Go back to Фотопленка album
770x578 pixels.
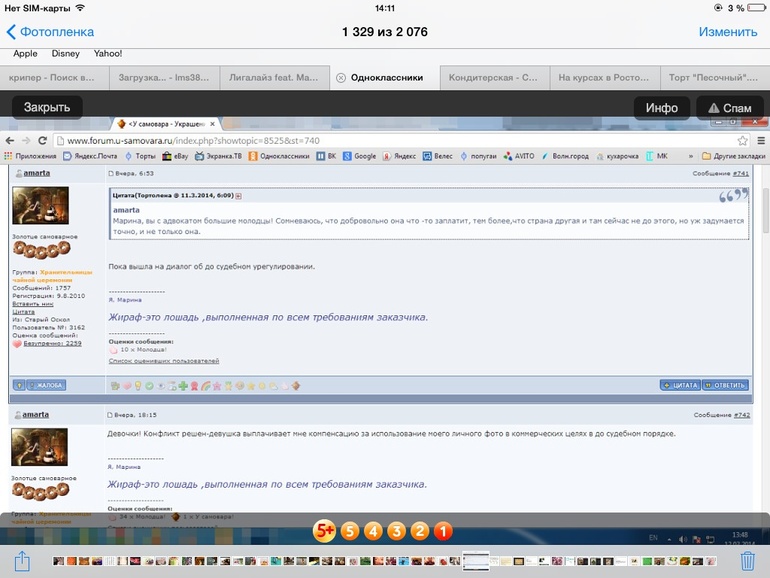click(50, 32)
